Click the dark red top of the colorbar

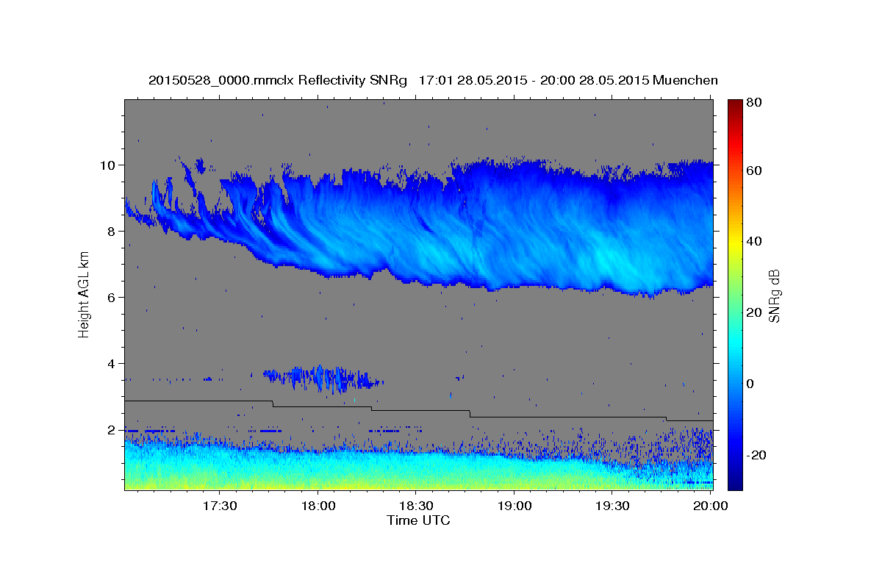click(735, 104)
